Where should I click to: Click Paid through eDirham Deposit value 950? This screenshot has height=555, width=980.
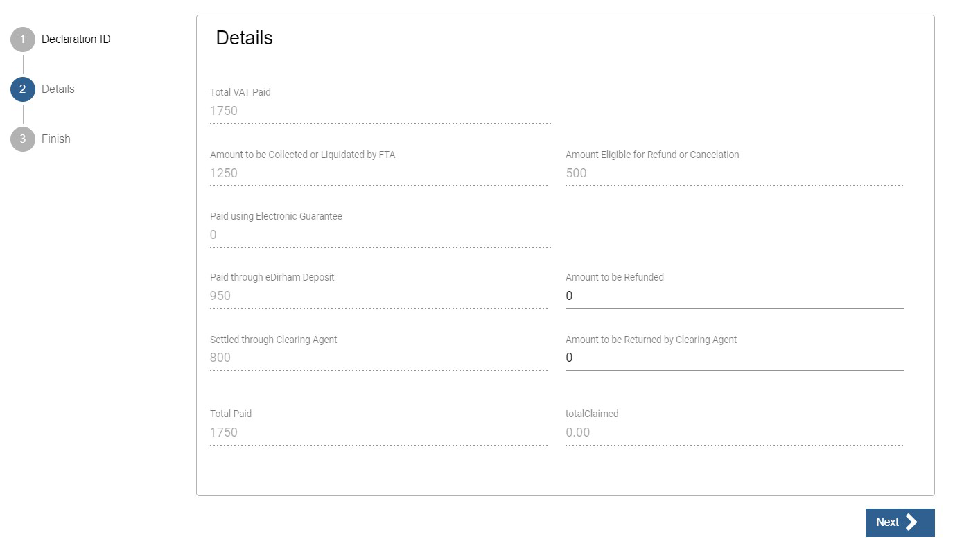220,296
